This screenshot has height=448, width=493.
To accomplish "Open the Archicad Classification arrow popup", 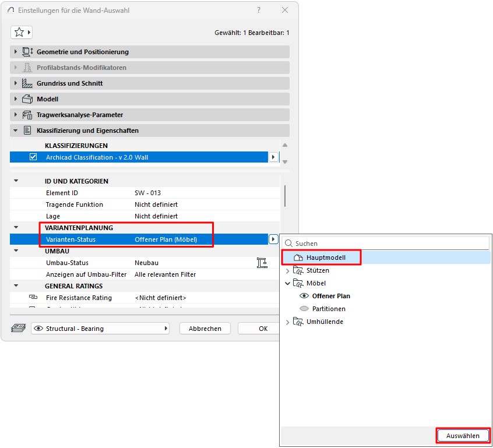I will pos(273,157).
